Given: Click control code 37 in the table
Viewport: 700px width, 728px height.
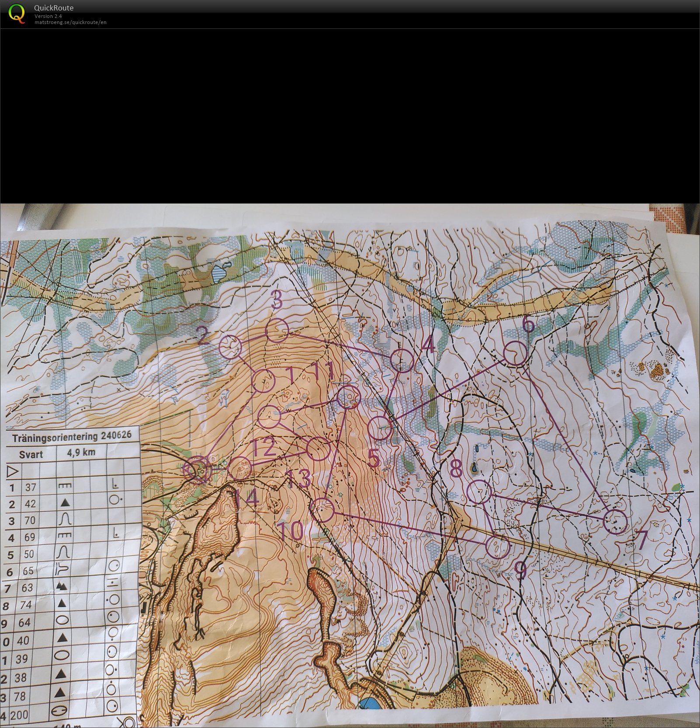Looking at the screenshot, I should point(30,487).
